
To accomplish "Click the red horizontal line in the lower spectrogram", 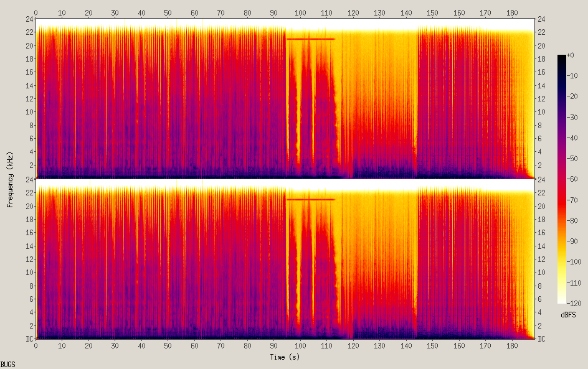I will tap(310, 200).
